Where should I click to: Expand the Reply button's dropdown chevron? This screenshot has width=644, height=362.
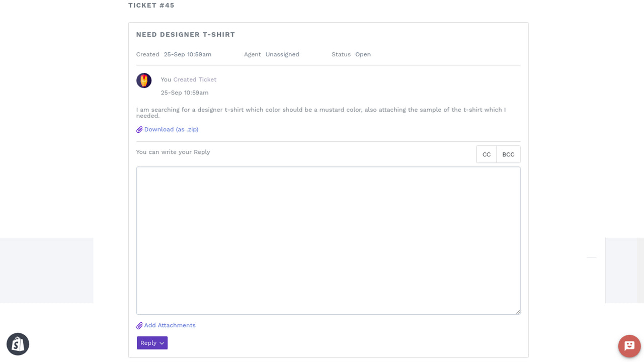point(160,343)
